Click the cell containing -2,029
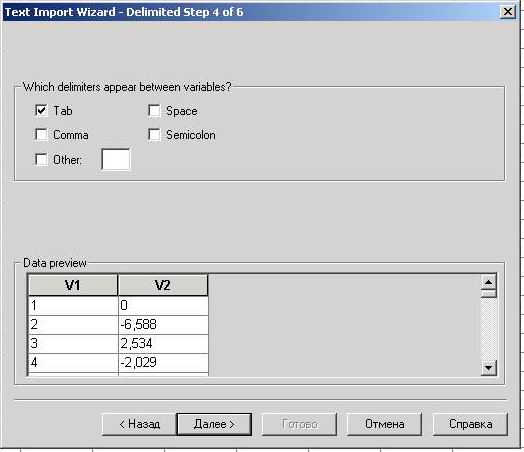This screenshot has height=452, width=524. pos(163,363)
